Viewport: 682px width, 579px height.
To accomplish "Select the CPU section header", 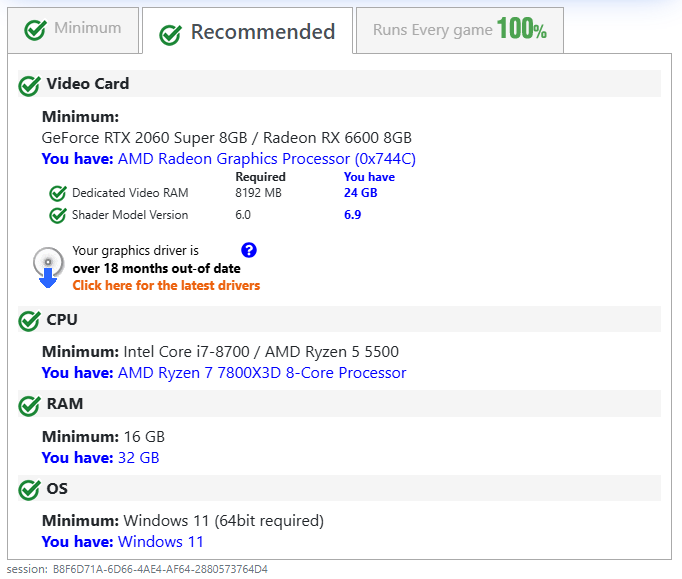I will (x=339, y=319).
